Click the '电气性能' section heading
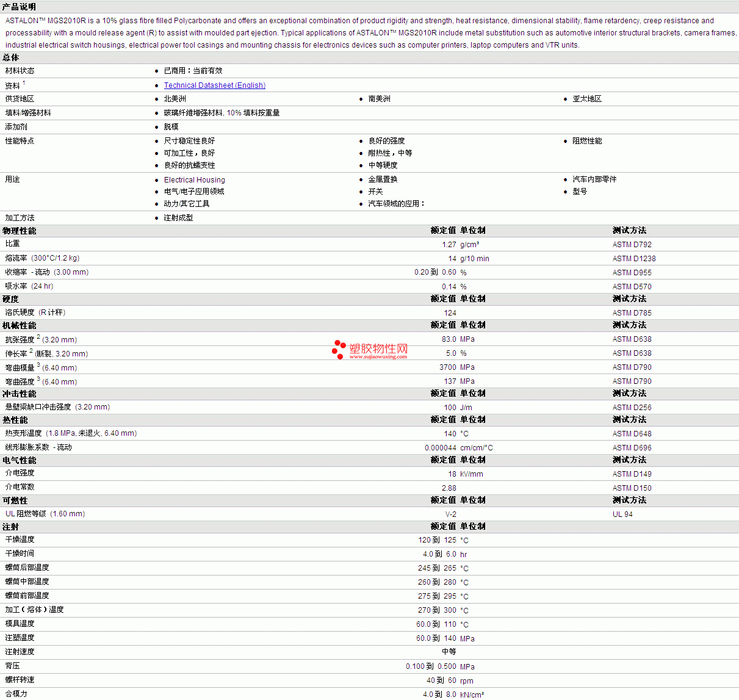 [20, 460]
